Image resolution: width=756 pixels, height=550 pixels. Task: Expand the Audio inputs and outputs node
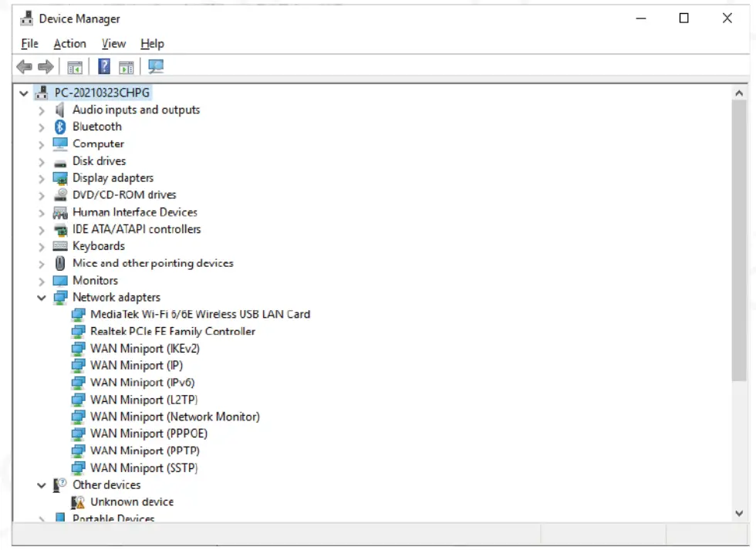42,110
